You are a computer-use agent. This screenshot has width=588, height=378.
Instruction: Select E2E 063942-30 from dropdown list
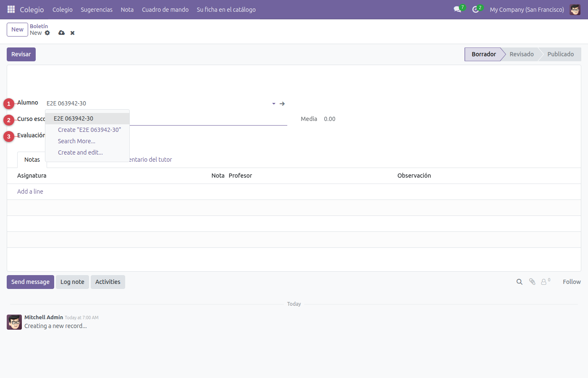87,118
